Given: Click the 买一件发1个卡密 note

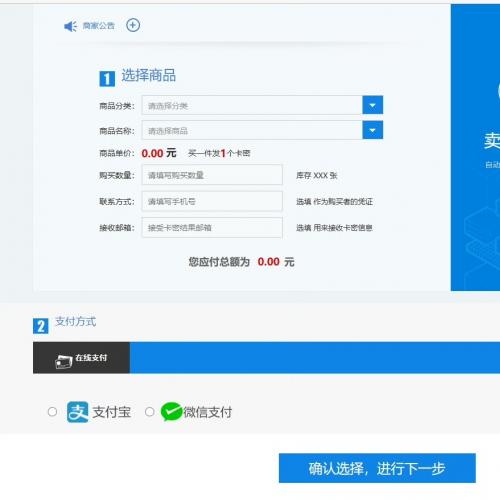Looking at the screenshot, I should 219,153.
